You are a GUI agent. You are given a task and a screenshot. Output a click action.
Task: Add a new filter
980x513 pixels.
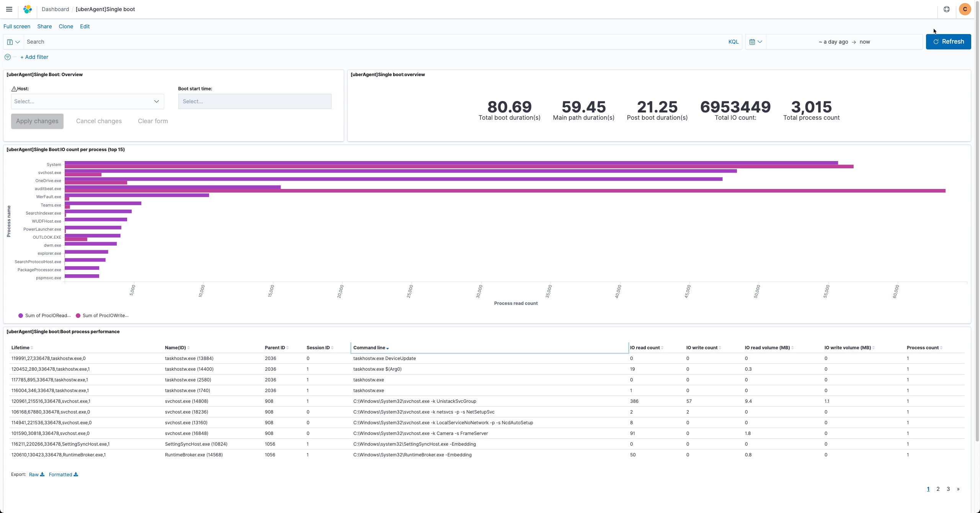click(x=34, y=57)
